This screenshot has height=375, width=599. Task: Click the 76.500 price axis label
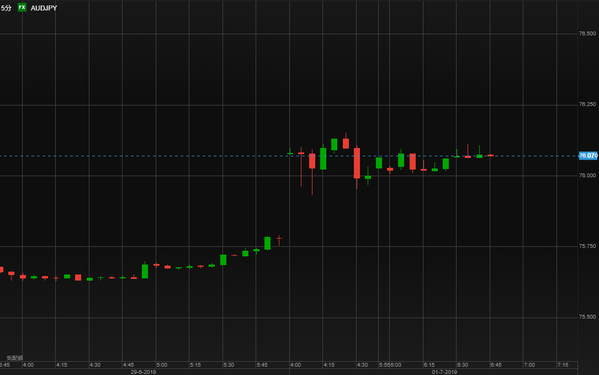coord(587,34)
